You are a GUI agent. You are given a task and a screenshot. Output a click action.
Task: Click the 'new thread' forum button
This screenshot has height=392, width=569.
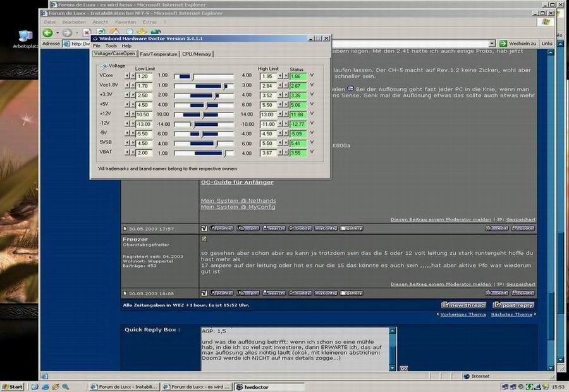coord(463,305)
